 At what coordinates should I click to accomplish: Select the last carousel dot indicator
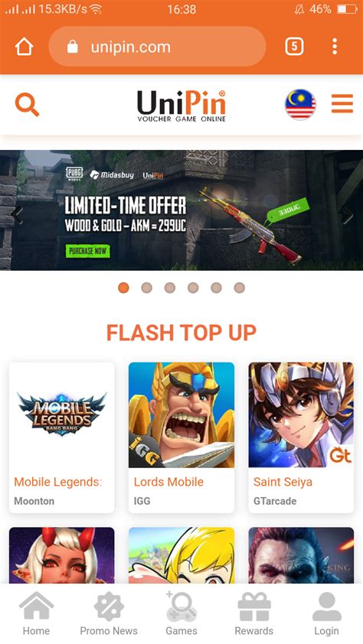pyautogui.click(x=239, y=288)
